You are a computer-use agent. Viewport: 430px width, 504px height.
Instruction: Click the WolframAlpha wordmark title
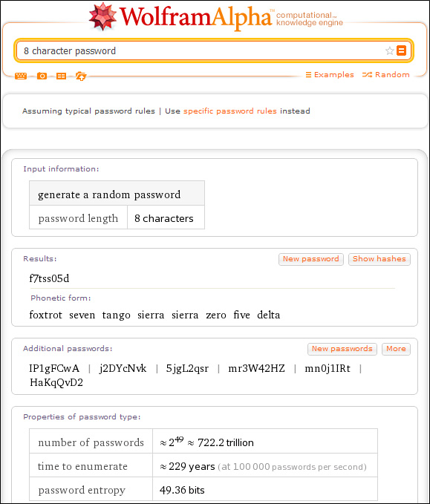[x=196, y=17]
